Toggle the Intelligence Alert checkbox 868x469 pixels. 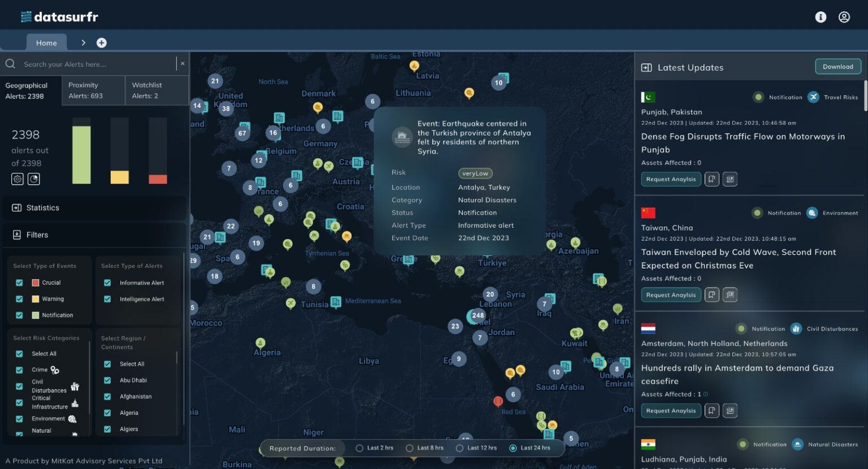click(x=107, y=299)
